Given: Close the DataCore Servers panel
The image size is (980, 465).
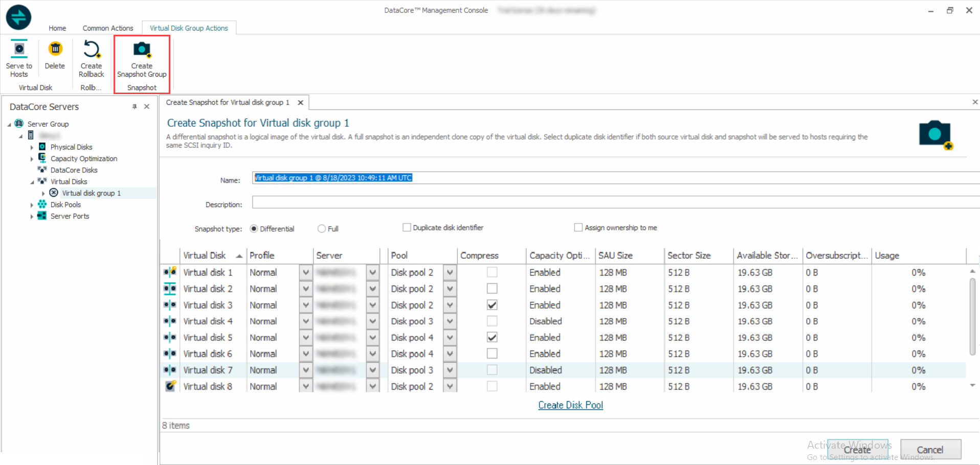Looking at the screenshot, I should pyautogui.click(x=147, y=106).
